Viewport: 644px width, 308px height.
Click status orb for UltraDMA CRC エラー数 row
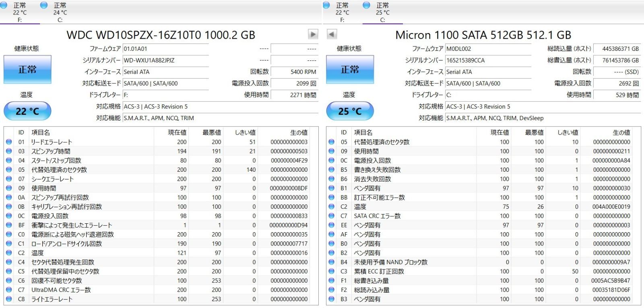(x=9, y=290)
